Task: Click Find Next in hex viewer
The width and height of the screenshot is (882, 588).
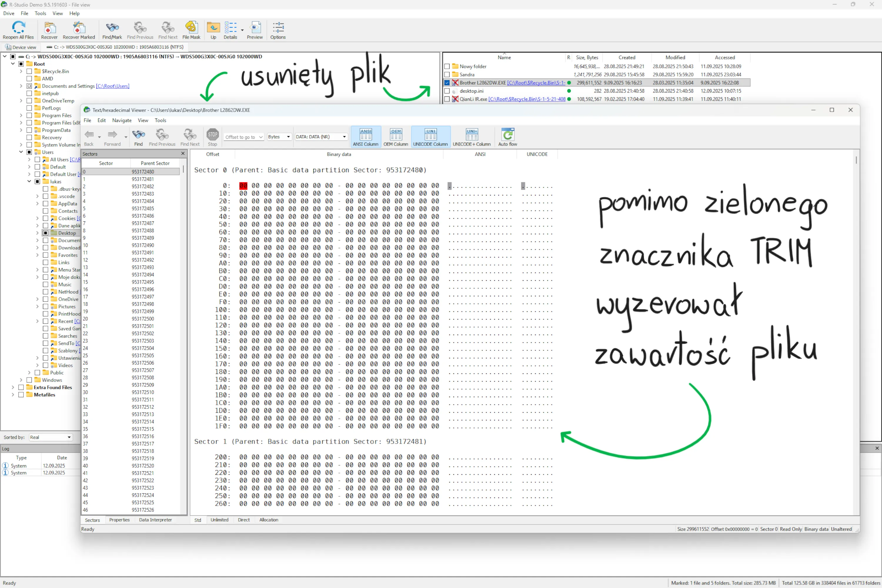Action: click(190, 138)
